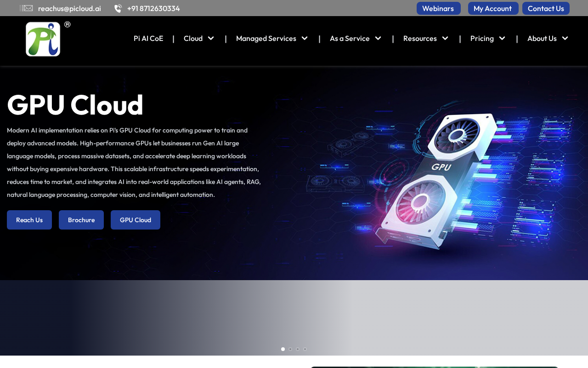The image size is (588, 368).
Task: Click the Reach Us button
Action: click(x=29, y=220)
